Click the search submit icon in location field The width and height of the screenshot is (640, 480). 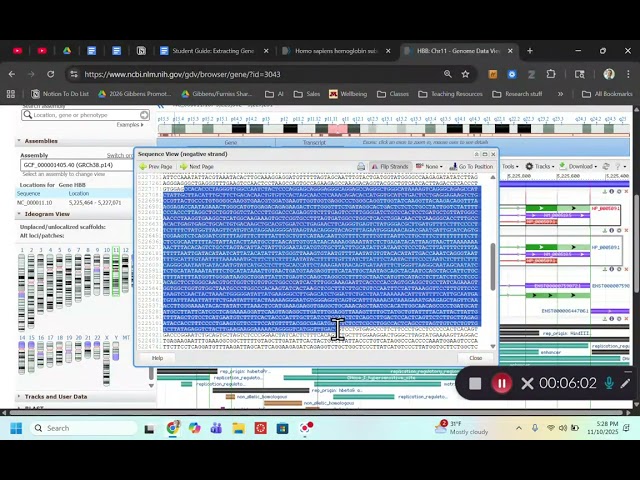(144, 115)
